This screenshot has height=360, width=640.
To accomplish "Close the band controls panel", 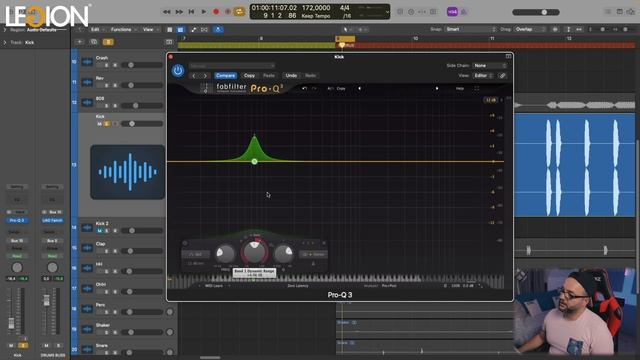I will [x=324, y=243].
